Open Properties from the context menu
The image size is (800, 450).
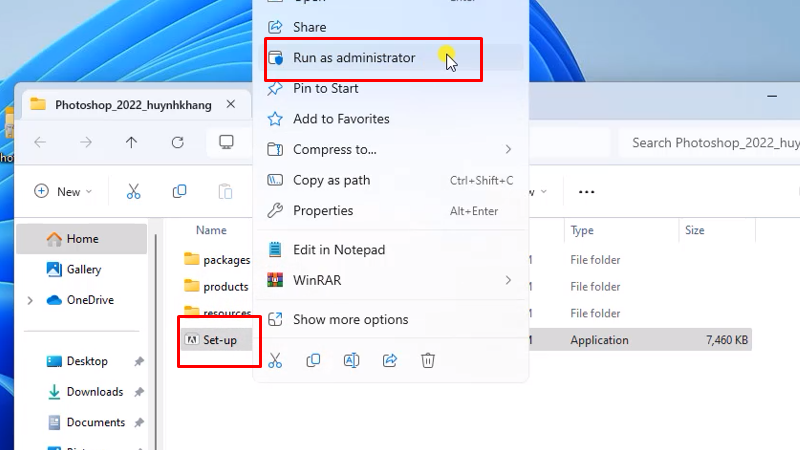323,211
